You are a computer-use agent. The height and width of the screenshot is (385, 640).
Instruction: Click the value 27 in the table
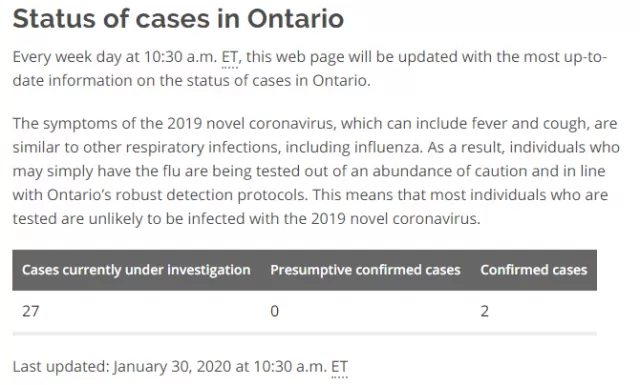(x=31, y=311)
